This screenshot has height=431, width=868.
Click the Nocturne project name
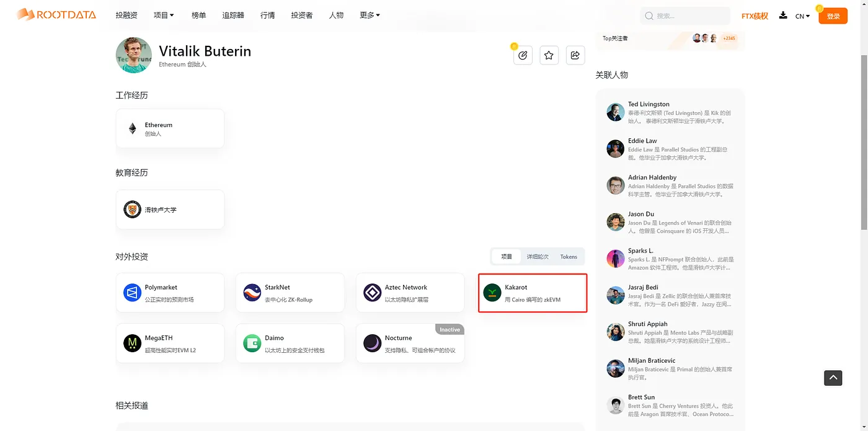click(398, 338)
